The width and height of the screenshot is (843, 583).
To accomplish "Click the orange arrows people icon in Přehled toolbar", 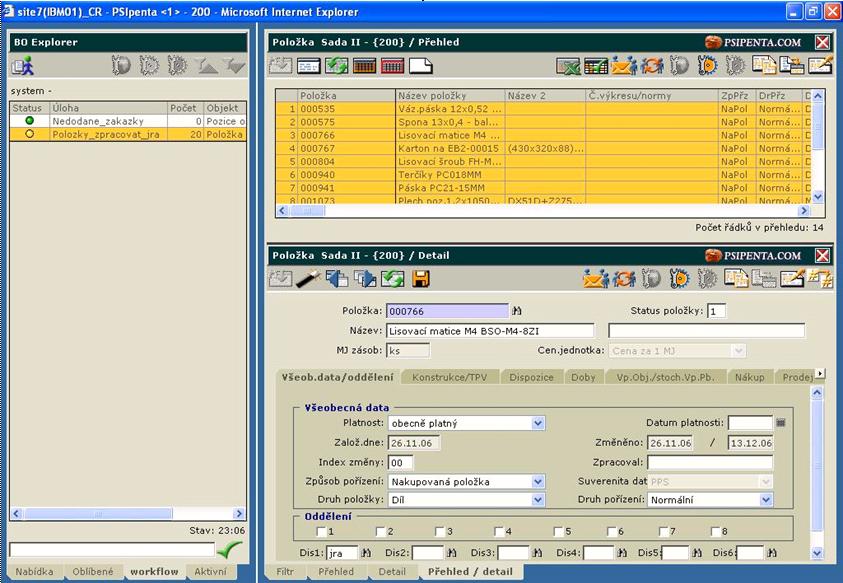I will 652,66.
